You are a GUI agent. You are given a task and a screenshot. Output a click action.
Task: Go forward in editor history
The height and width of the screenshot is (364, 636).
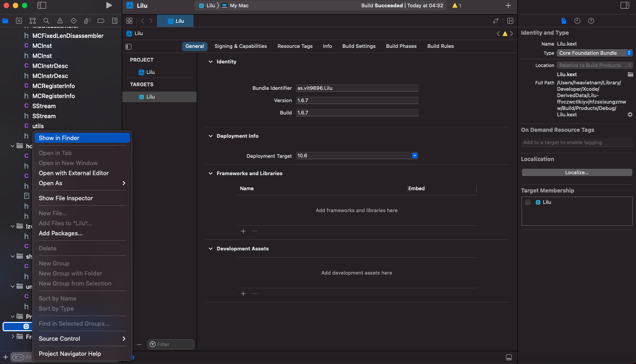[151, 21]
